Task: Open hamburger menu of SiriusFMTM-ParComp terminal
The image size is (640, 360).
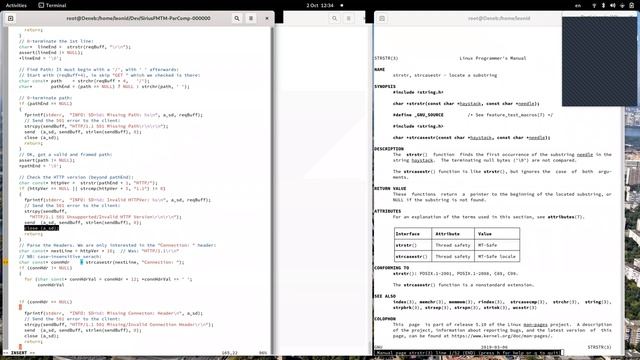Action: (251, 18)
